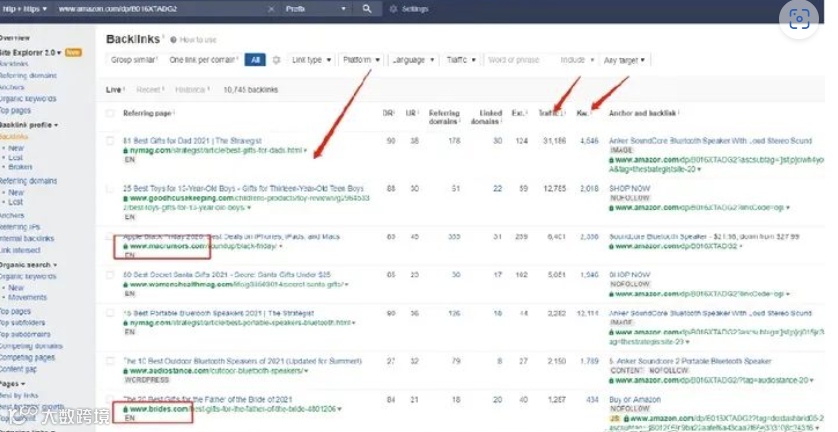Select the One link per domain option

(x=203, y=60)
